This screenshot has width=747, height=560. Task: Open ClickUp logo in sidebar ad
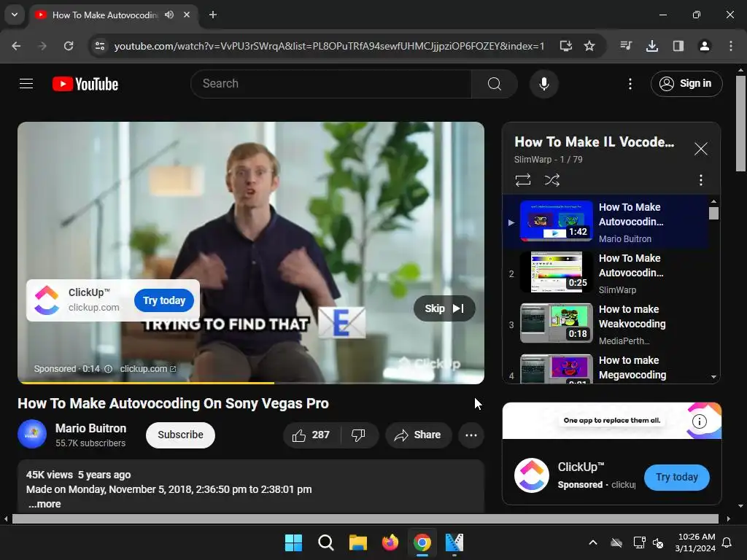tap(532, 475)
